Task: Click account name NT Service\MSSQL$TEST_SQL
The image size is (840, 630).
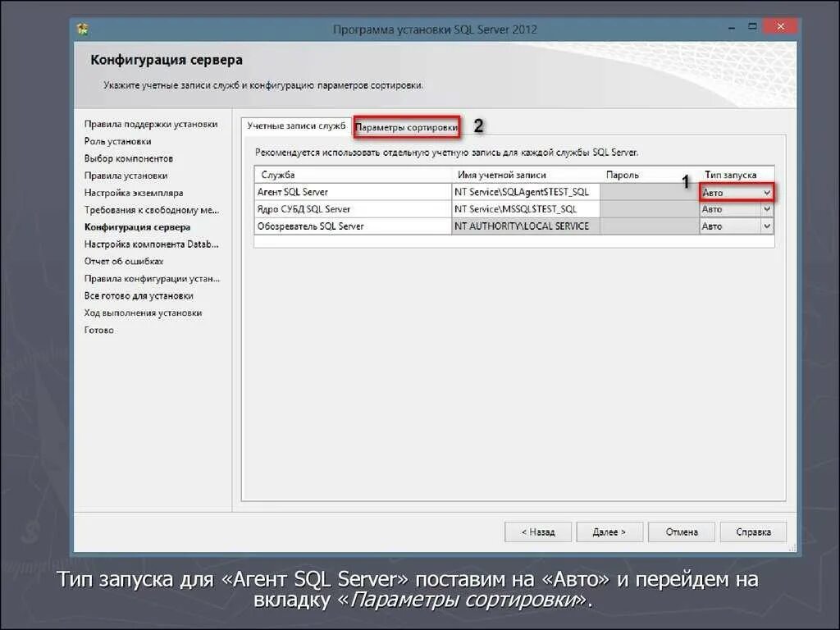Action: (x=526, y=209)
